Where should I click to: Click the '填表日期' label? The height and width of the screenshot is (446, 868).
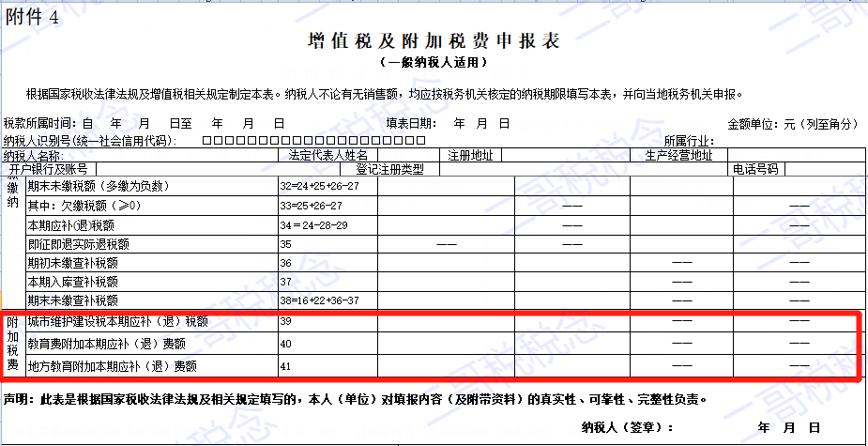pos(411,123)
